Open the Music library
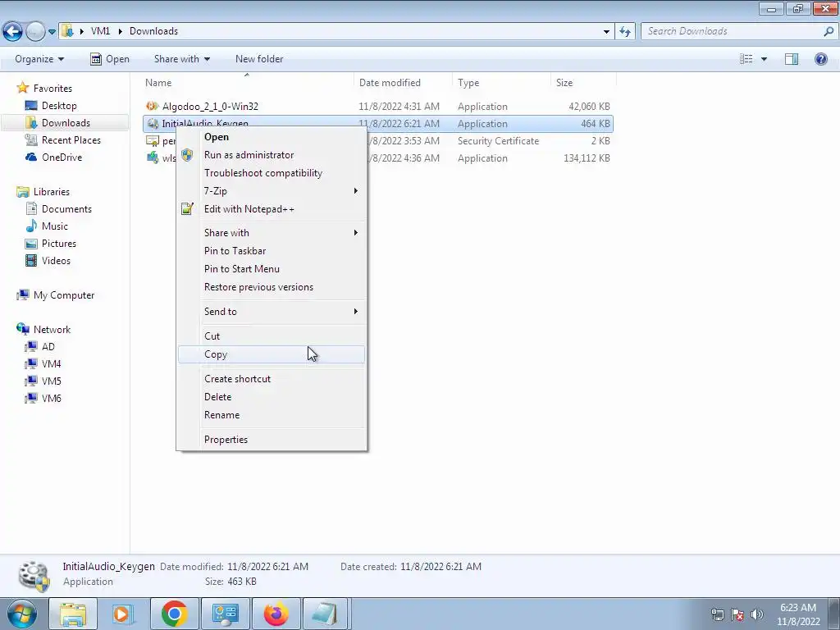 [55, 226]
